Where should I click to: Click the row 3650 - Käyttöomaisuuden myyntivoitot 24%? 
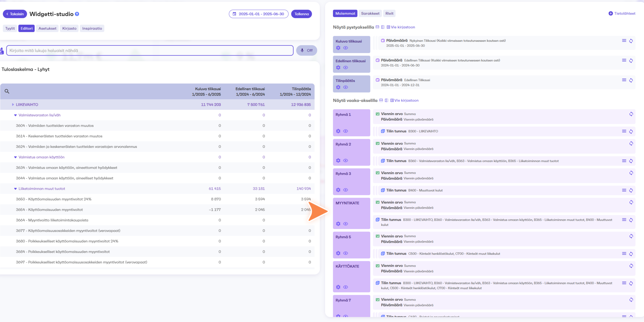click(157, 199)
